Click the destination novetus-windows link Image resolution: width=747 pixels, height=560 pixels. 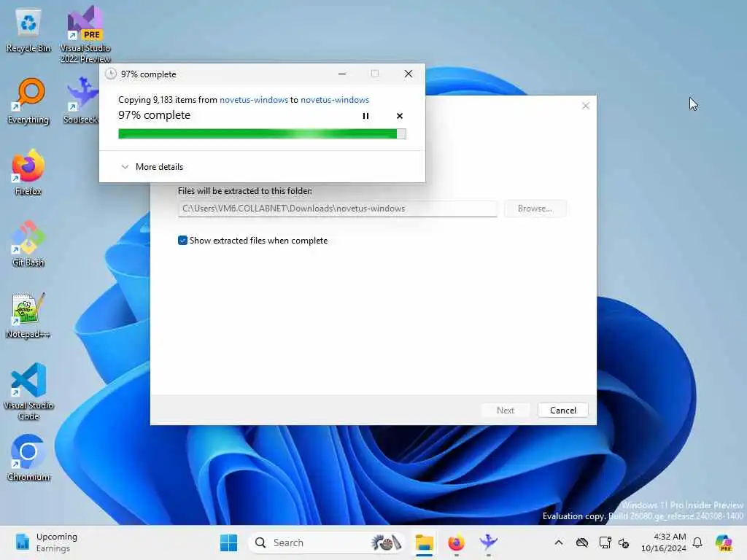(334, 99)
